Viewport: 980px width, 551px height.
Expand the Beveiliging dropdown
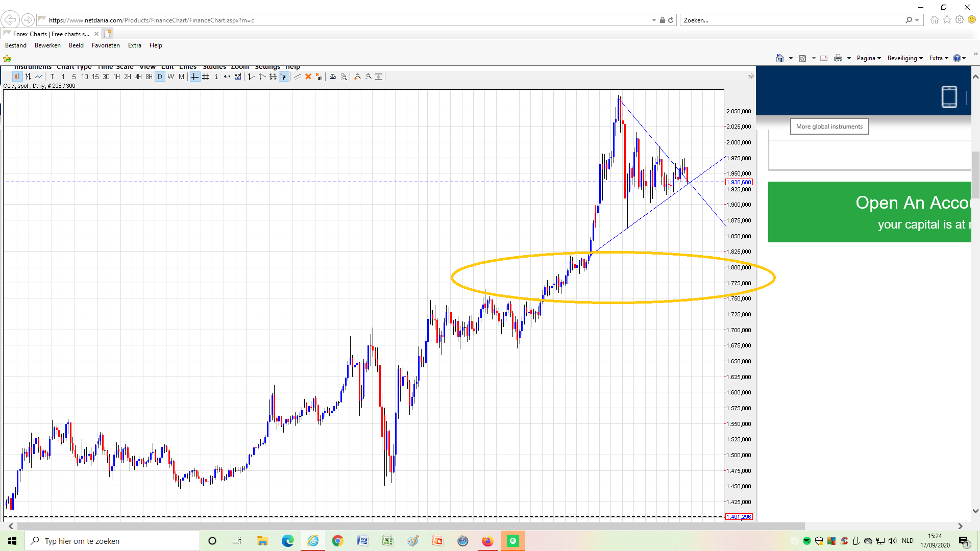[x=904, y=58]
